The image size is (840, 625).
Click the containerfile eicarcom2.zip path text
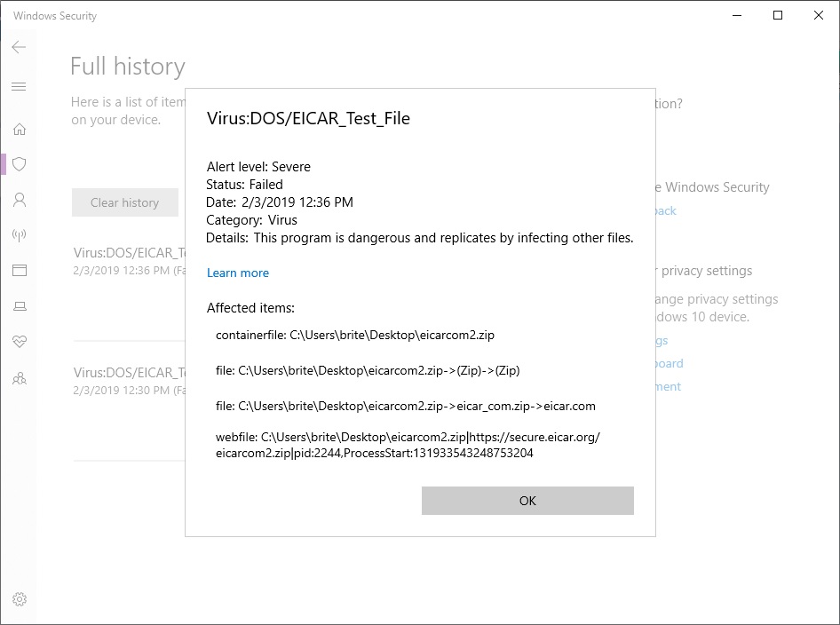[x=353, y=335]
